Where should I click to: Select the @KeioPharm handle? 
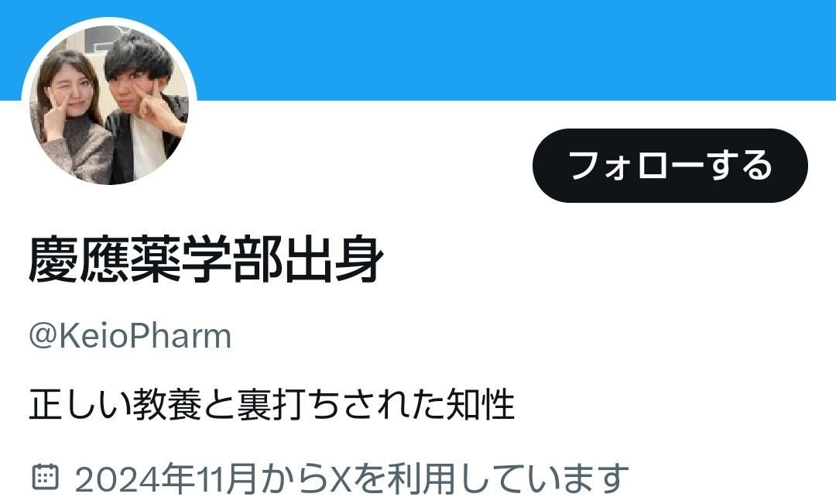point(130,336)
